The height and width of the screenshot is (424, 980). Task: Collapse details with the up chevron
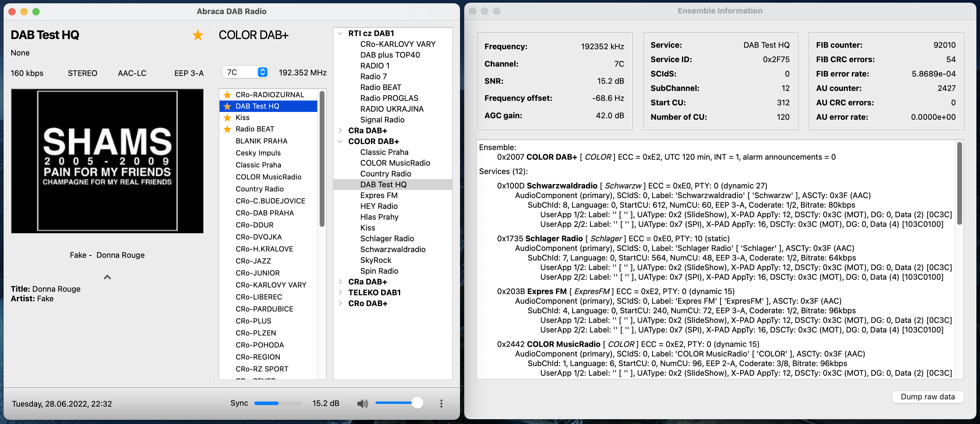tap(107, 277)
